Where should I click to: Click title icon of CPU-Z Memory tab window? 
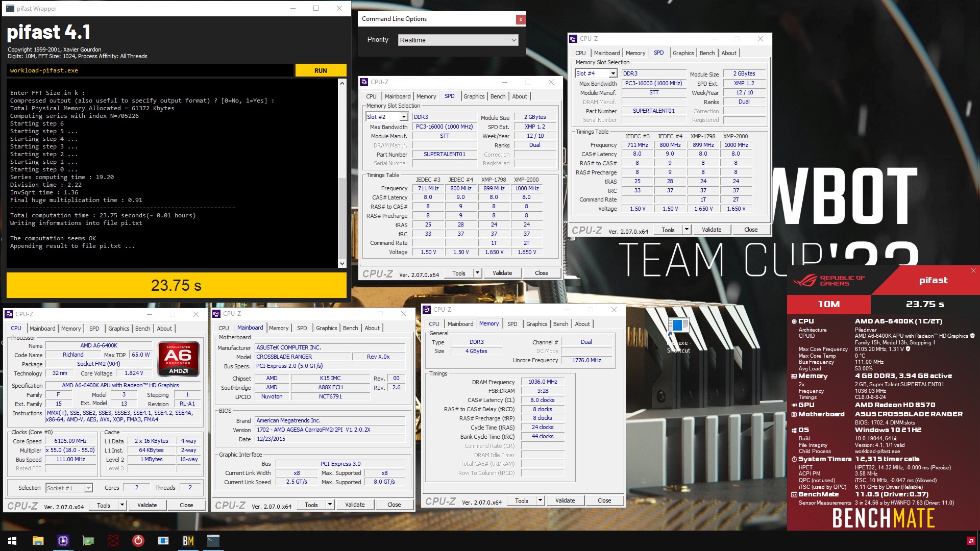427,310
